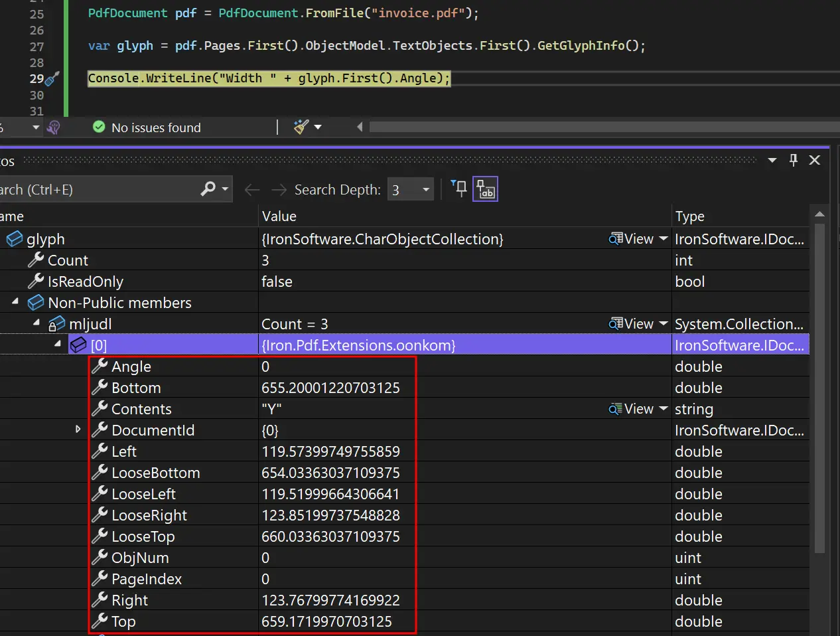Pin the Autos window with the pushpin
Image resolution: width=840 pixels, height=636 pixels.
tap(794, 160)
